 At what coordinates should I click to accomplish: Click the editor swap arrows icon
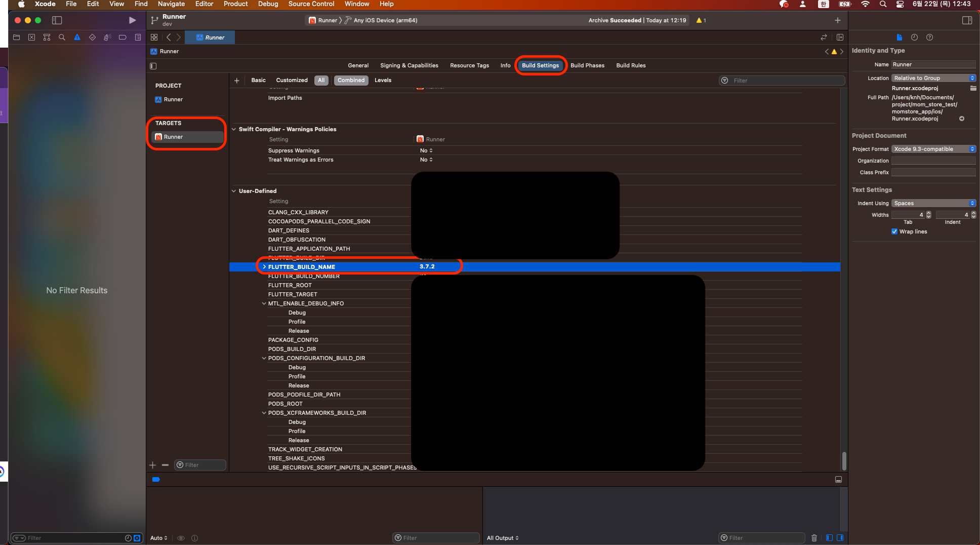(x=824, y=37)
